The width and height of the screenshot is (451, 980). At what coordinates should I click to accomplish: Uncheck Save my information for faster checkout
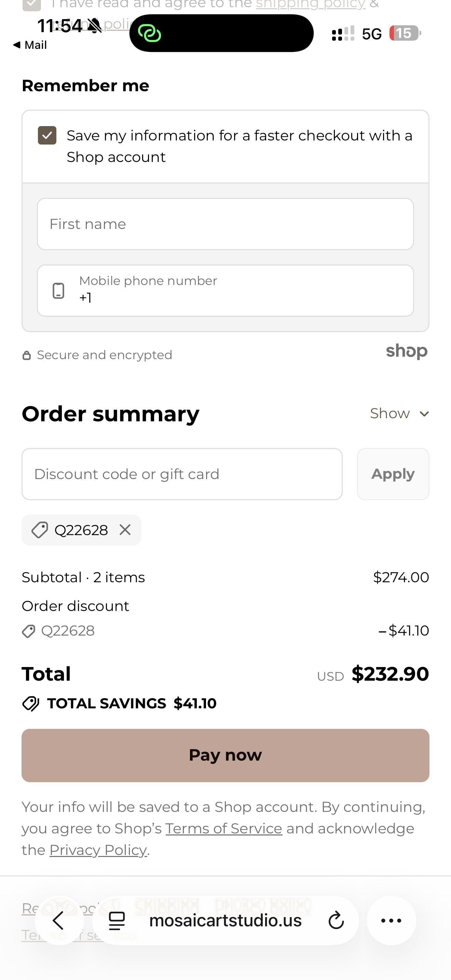pyautogui.click(x=47, y=135)
